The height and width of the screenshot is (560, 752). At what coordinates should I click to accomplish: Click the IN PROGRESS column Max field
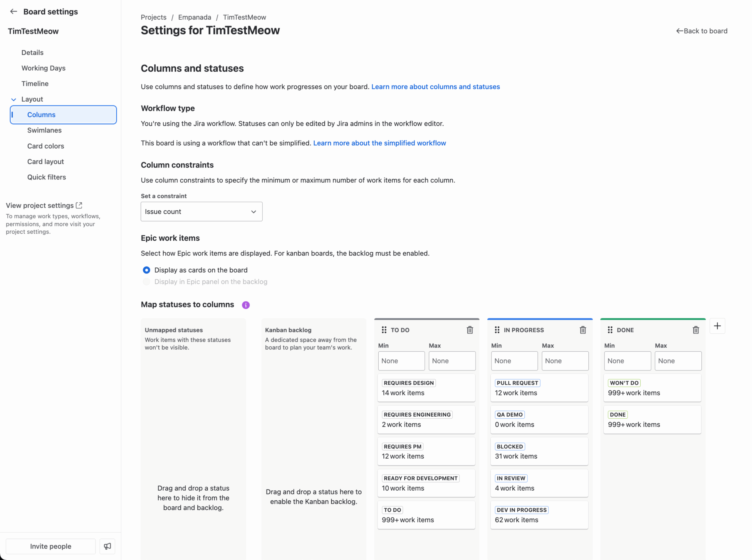click(x=565, y=361)
